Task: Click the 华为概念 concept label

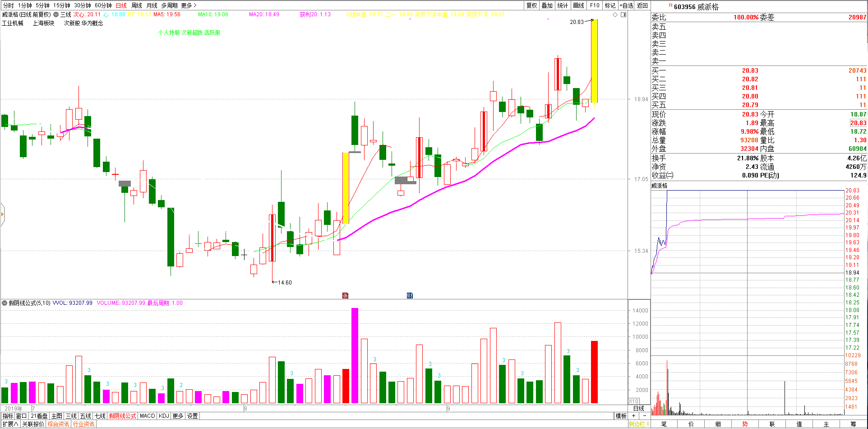Action: 92,23
